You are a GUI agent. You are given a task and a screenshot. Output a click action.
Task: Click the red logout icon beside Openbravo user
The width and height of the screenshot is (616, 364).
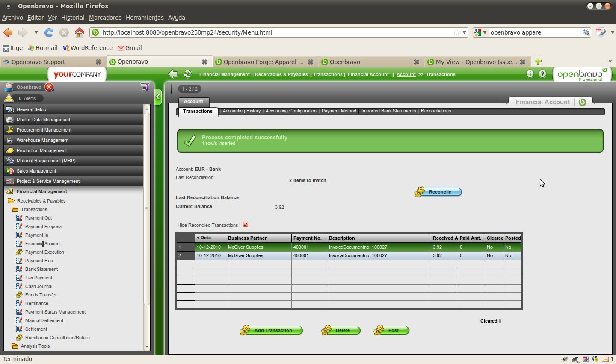[x=49, y=87]
